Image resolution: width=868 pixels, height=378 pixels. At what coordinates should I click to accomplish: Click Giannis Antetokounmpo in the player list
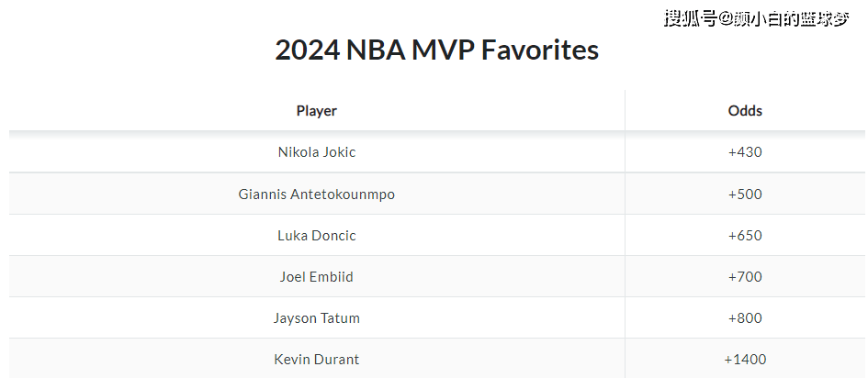pyautogui.click(x=316, y=195)
